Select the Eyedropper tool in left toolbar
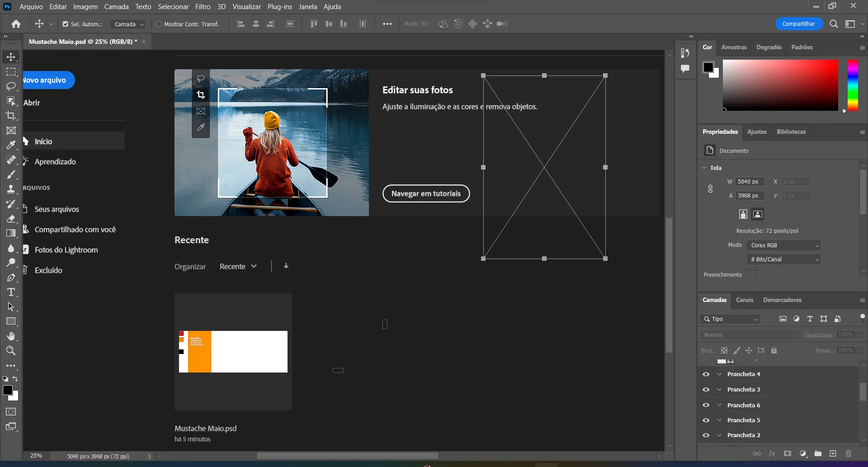 coord(11,145)
